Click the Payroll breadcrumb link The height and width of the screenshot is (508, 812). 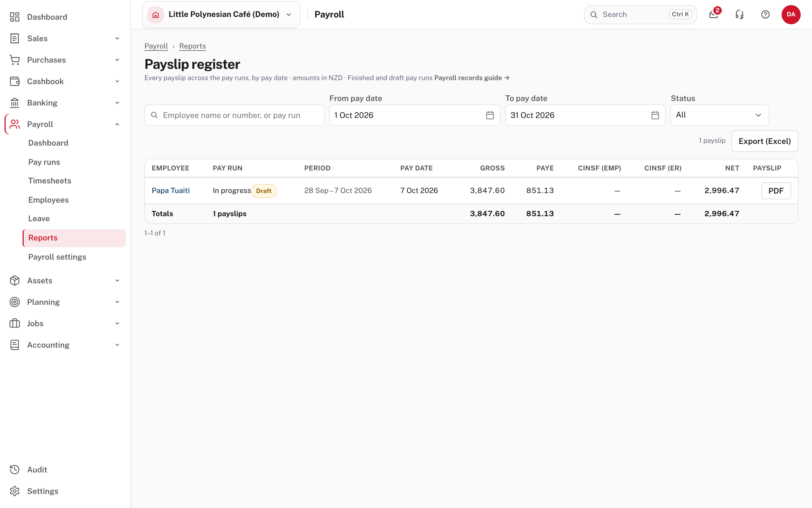(156, 46)
